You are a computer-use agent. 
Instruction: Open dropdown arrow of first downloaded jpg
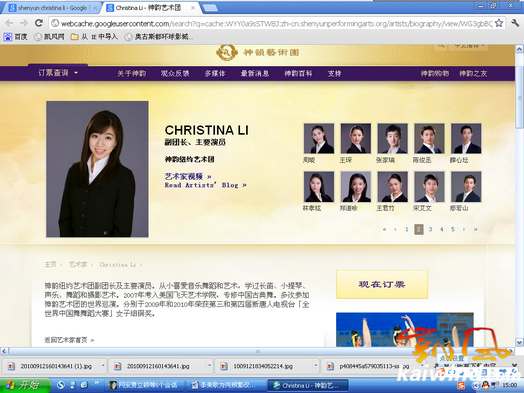[103, 366]
